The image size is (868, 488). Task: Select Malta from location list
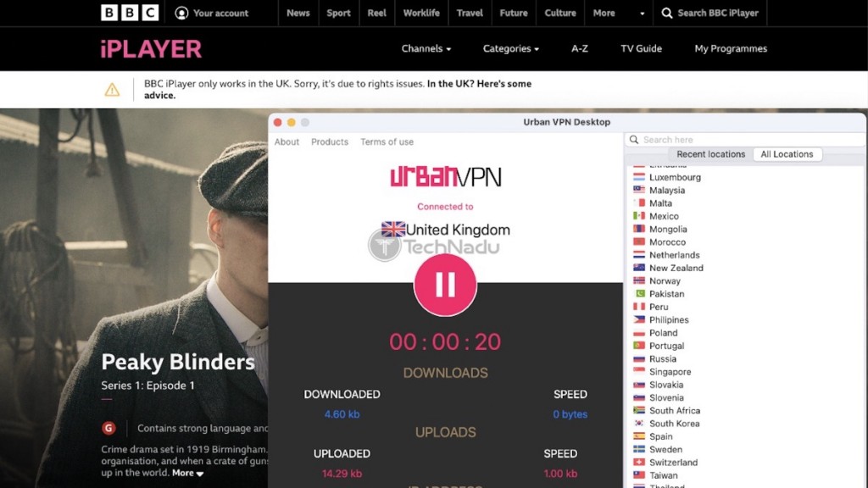click(660, 203)
